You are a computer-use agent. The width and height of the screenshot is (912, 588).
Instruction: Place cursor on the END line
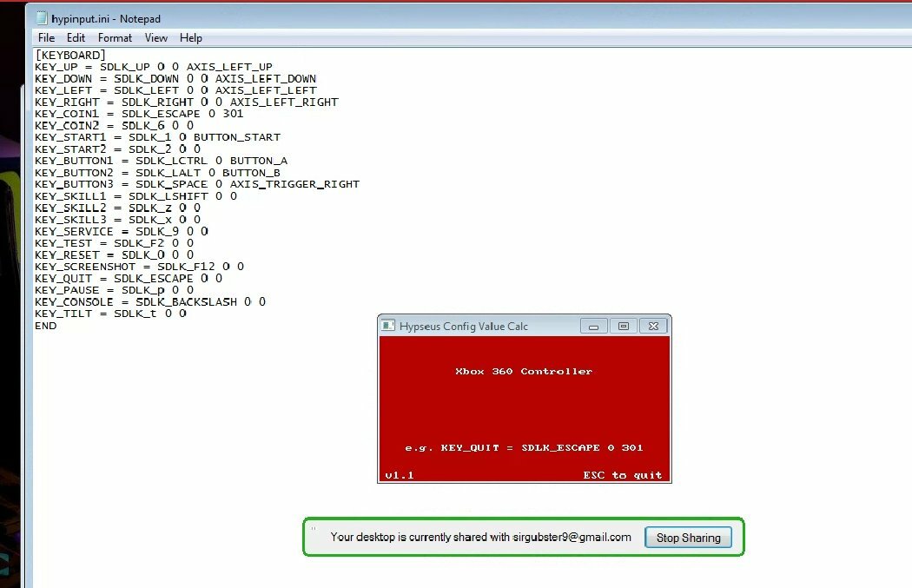pyautogui.click(x=45, y=326)
